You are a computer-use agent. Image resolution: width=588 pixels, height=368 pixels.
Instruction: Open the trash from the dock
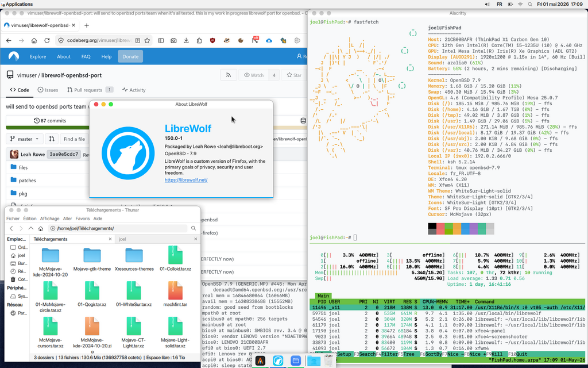click(328, 361)
